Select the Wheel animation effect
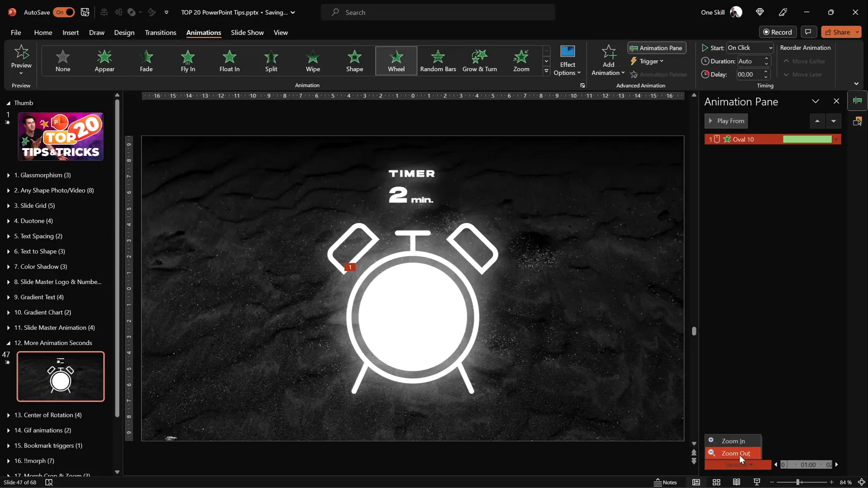This screenshot has width=868, height=488. pyautogui.click(x=396, y=61)
